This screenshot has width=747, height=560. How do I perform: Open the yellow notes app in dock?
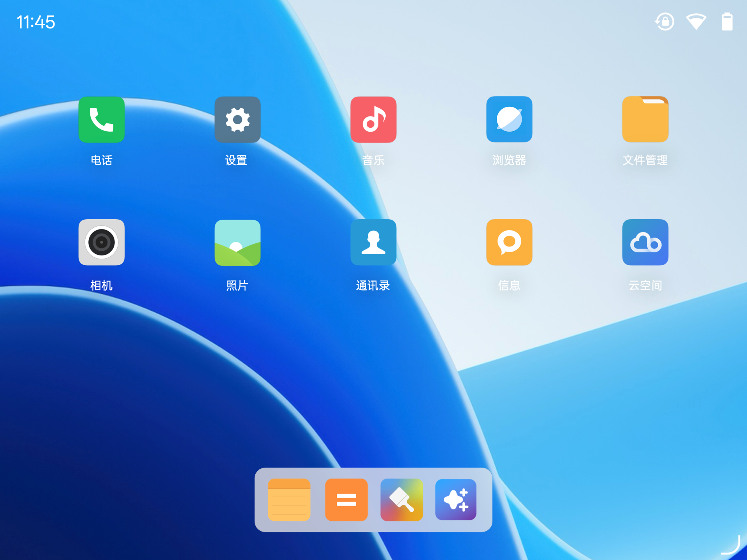pyautogui.click(x=289, y=500)
